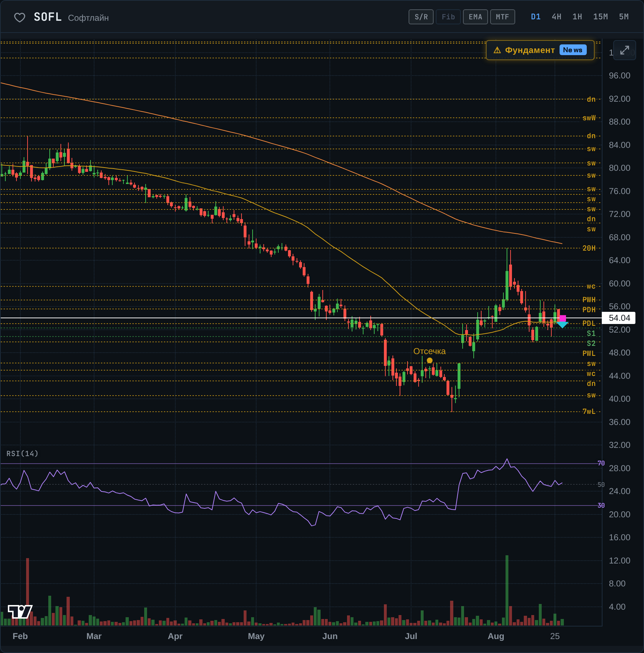Toggle Fib overlay
This screenshot has height=653, width=644.
point(448,17)
